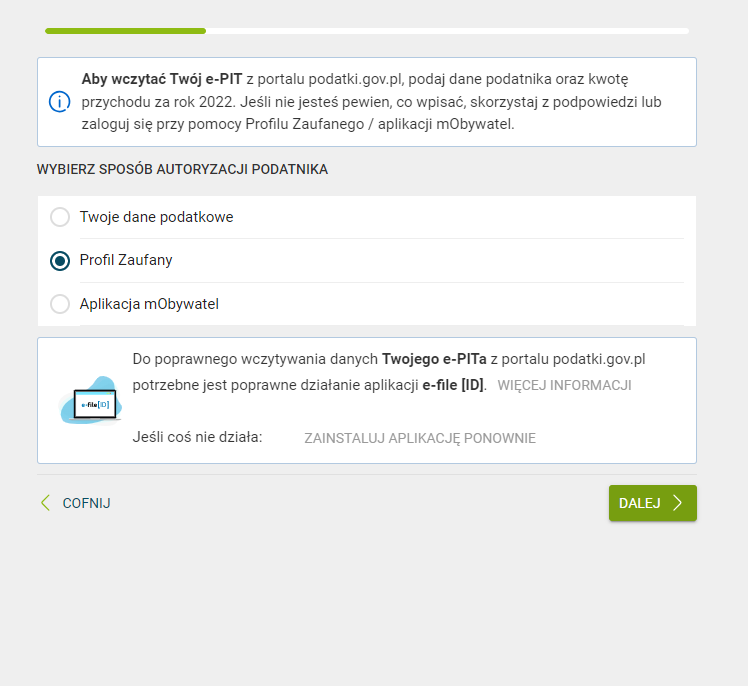The height and width of the screenshot is (686, 748).
Task: Select the Profil Zaufany radio button
Action: [60, 260]
